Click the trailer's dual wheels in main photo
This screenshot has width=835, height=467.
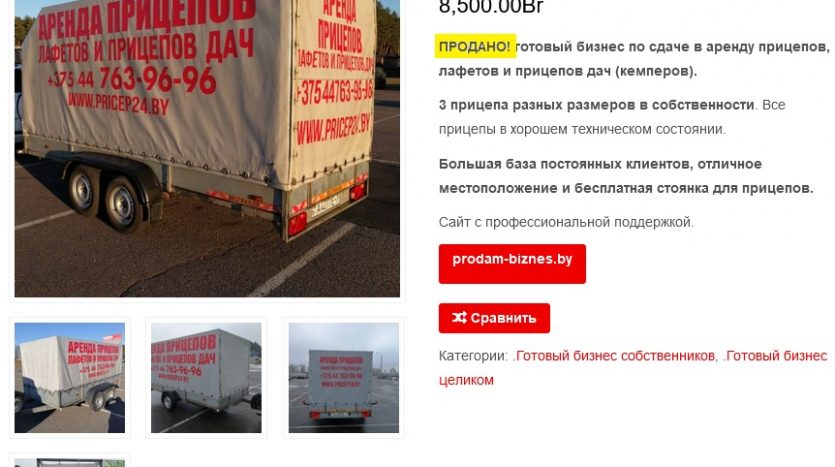pyautogui.click(x=104, y=197)
